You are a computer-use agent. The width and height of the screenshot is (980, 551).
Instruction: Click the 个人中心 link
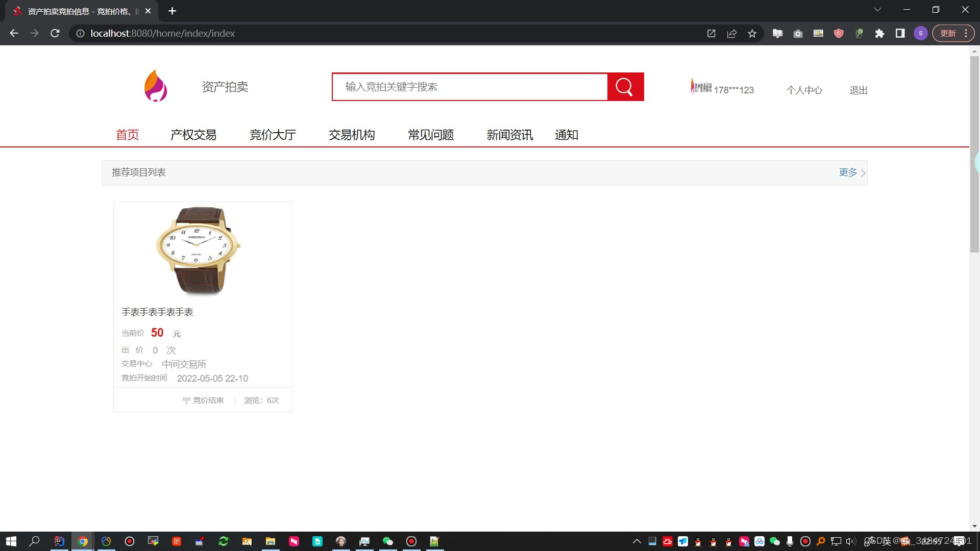804,90
